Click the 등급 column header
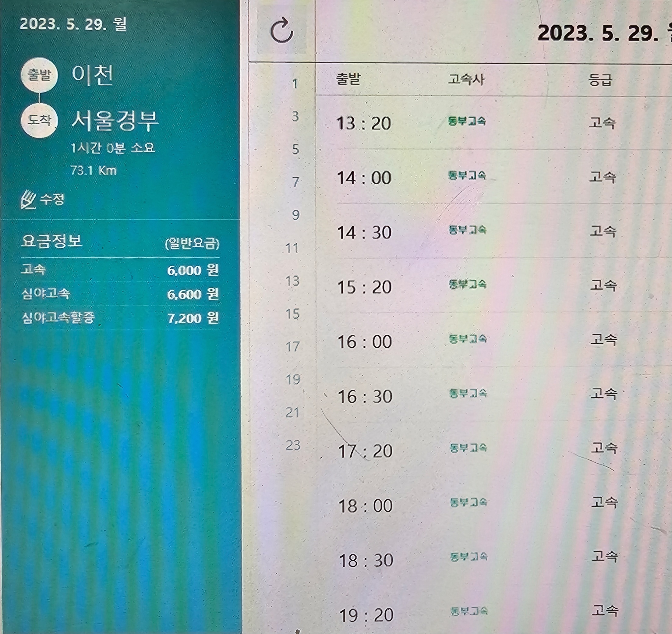The height and width of the screenshot is (634, 672). pos(600,80)
